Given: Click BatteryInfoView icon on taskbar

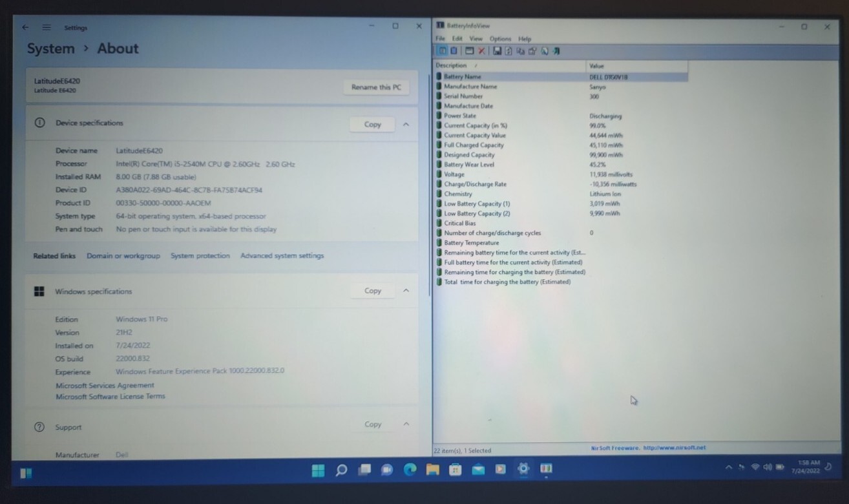Looking at the screenshot, I should pyautogui.click(x=546, y=469).
